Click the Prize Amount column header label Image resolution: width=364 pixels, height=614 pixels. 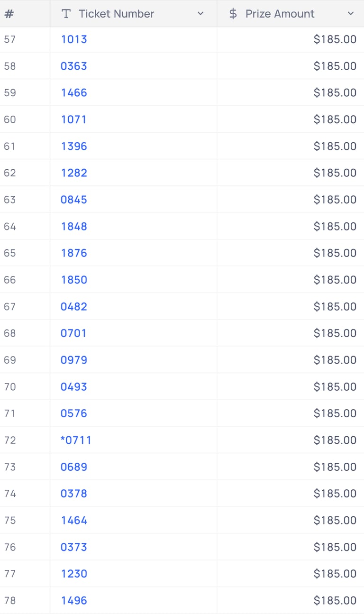pos(280,14)
